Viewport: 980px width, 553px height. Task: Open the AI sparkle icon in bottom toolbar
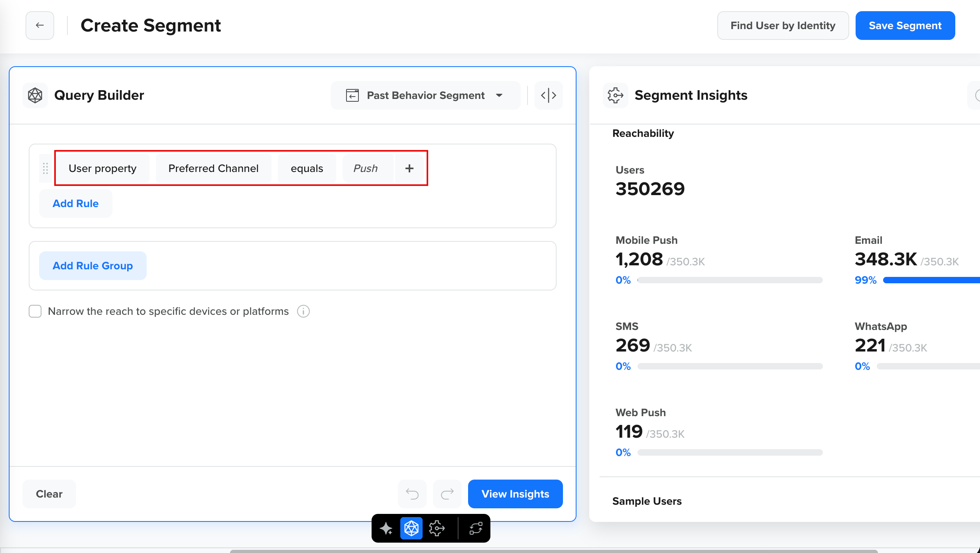pyautogui.click(x=386, y=528)
